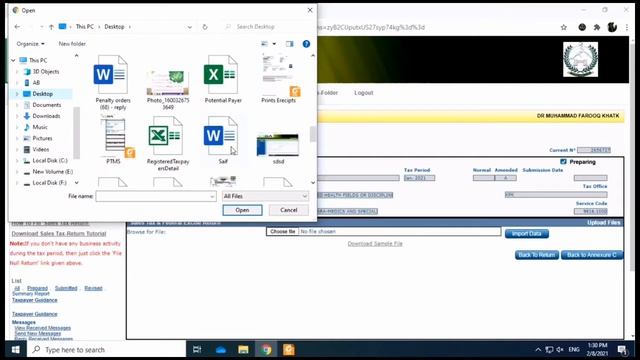The height and width of the screenshot is (360, 640).
Task: Create a New folder
Action: click(72, 44)
